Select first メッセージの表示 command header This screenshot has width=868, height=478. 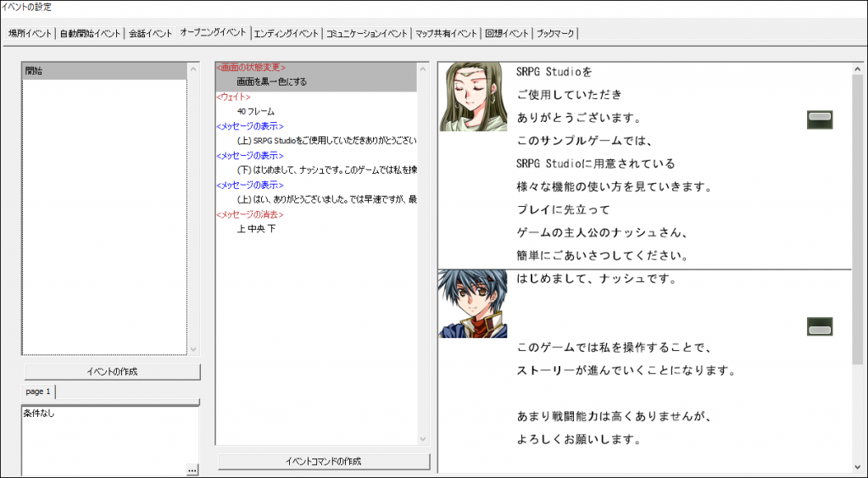tap(250, 126)
